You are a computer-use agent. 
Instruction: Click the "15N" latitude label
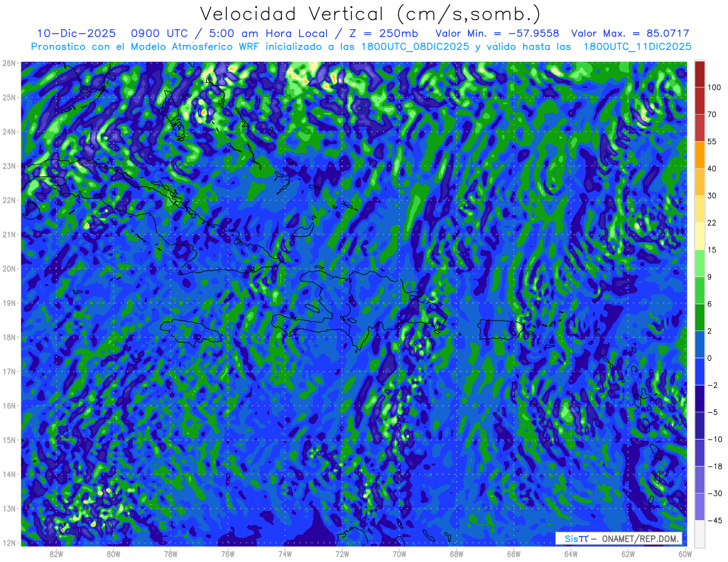8,440
